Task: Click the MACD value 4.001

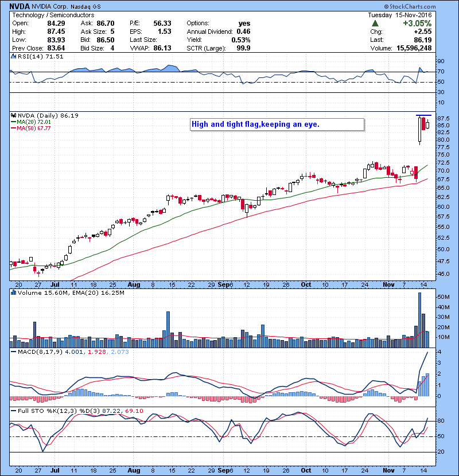Action: (74, 352)
